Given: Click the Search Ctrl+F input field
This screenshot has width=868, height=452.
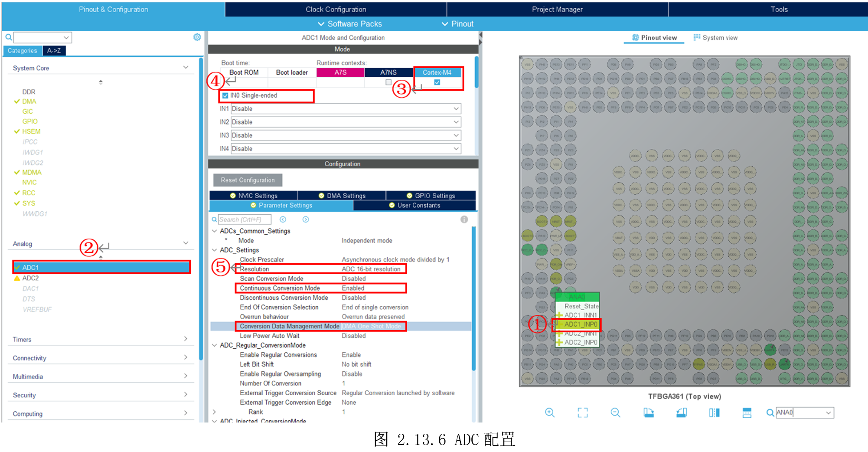Looking at the screenshot, I should click(245, 219).
